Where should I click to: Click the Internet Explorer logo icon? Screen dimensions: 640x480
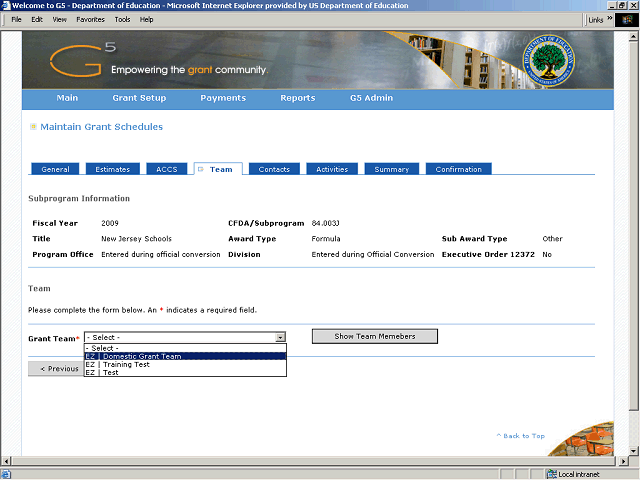627,19
